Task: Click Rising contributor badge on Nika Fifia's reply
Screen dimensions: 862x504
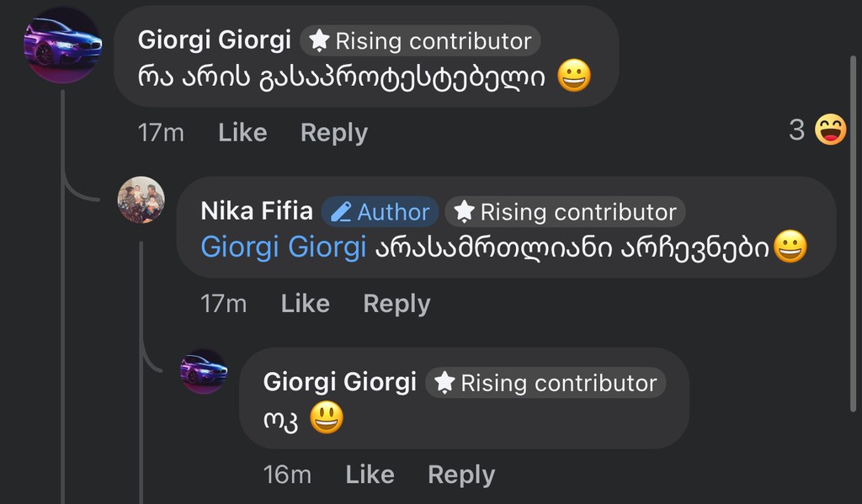Action: (x=566, y=211)
